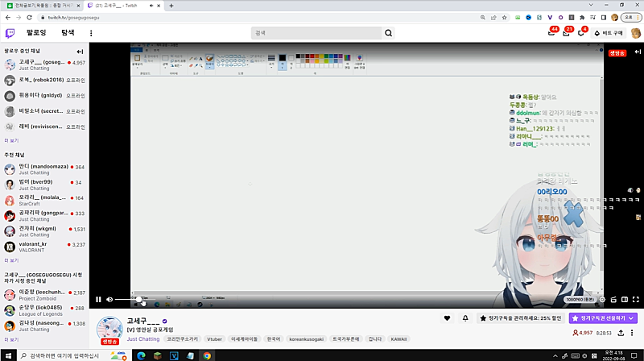The image size is (644, 361).
Task: Pause the live stream video
Action: pos(98,299)
